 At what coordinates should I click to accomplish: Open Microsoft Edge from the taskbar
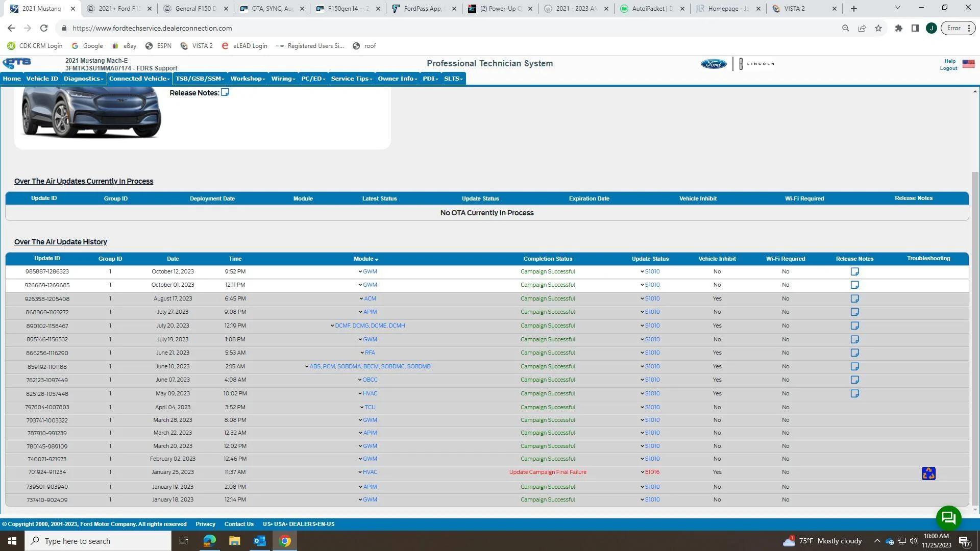click(x=209, y=541)
